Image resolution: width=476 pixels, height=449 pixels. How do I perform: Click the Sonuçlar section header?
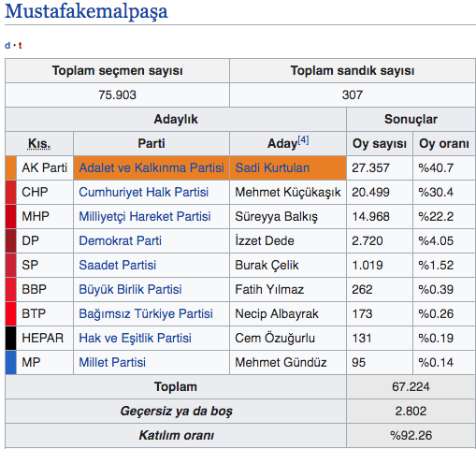tap(411, 119)
